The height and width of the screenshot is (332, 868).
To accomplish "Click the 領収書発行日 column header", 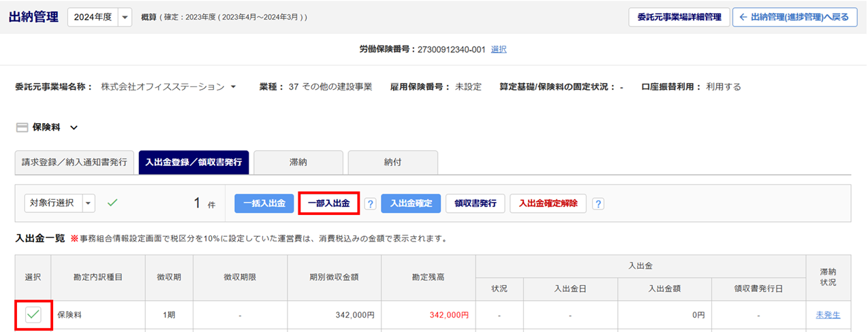I will point(760,289).
